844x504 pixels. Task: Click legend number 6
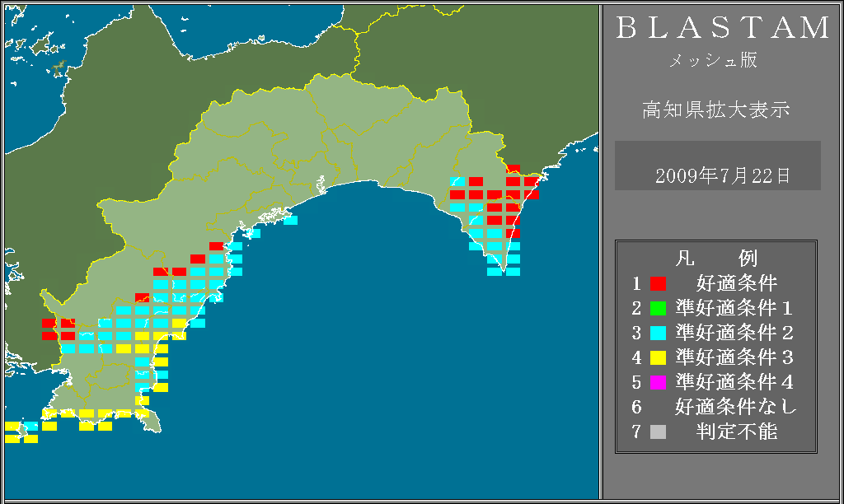click(637, 407)
